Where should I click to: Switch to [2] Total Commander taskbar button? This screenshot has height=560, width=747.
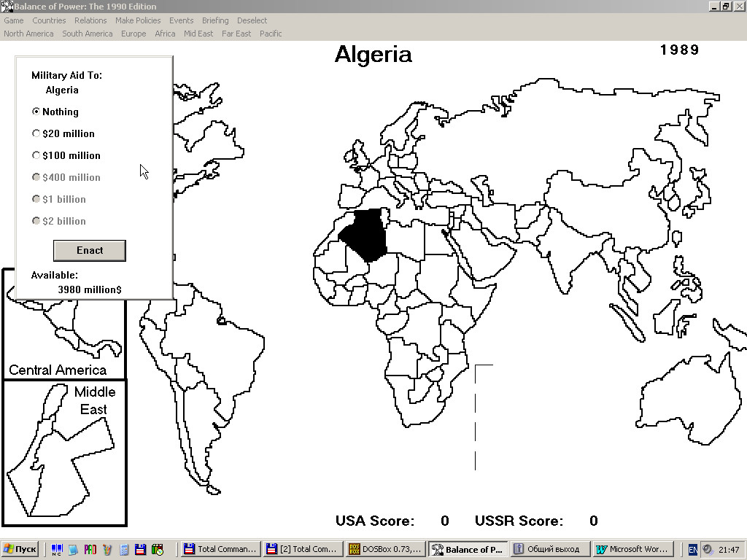pos(303,549)
